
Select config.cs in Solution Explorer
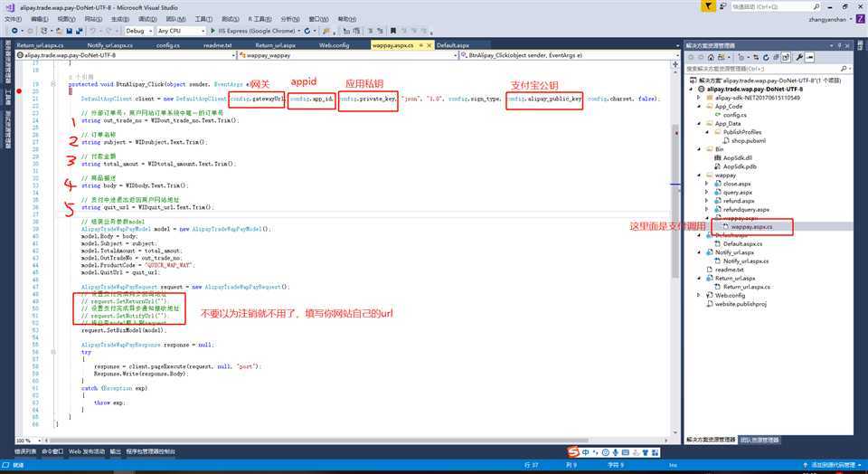click(x=734, y=115)
